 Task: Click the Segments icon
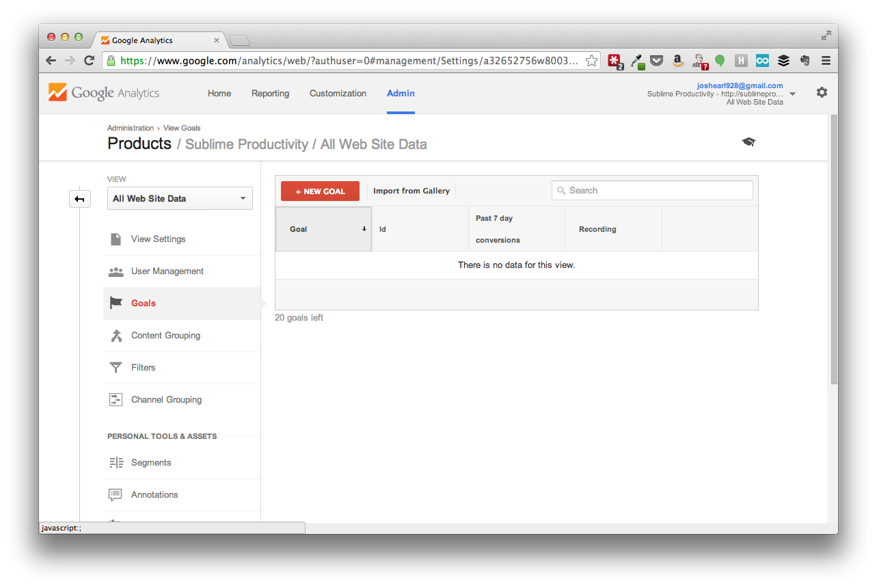tap(116, 463)
